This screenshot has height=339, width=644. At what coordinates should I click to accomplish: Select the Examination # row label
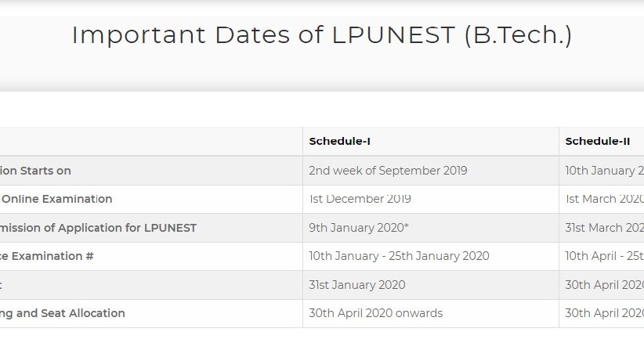[x=47, y=256]
